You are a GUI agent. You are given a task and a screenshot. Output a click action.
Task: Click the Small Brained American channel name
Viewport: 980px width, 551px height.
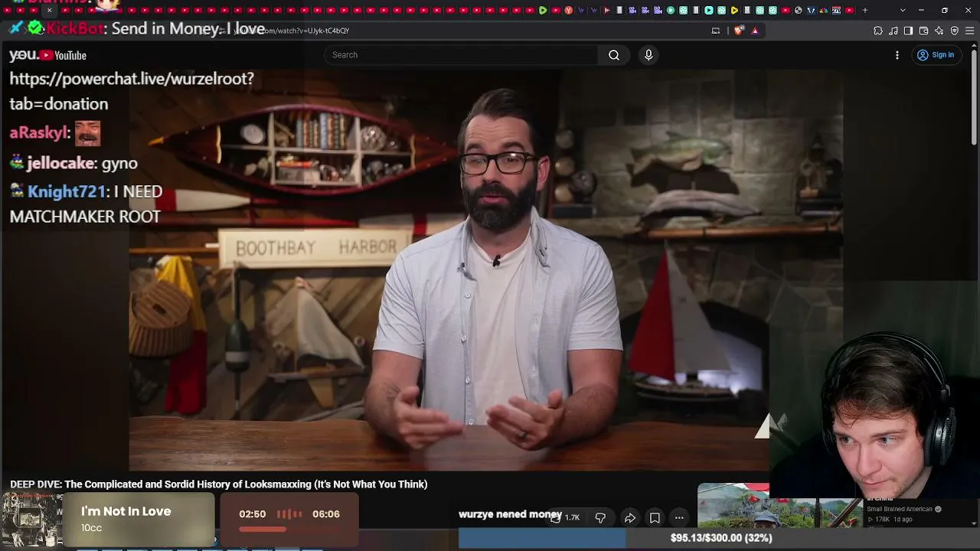tap(900, 509)
